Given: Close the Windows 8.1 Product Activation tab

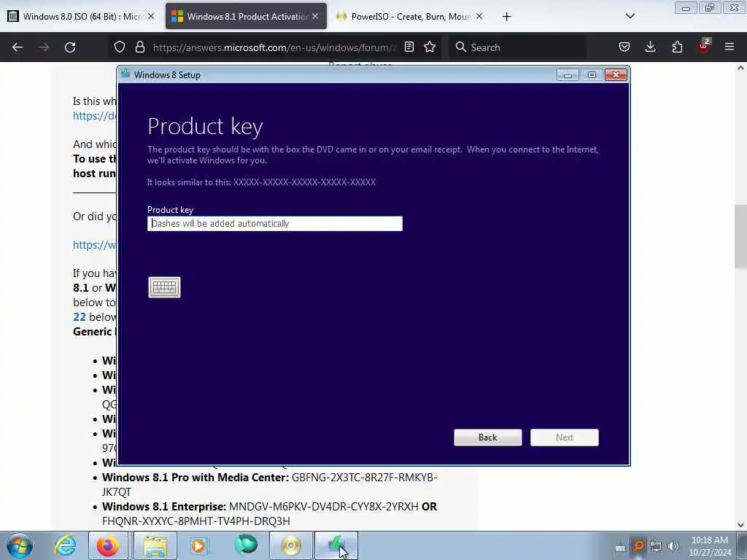Looking at the screenshot, I should (x=315, y=16).
